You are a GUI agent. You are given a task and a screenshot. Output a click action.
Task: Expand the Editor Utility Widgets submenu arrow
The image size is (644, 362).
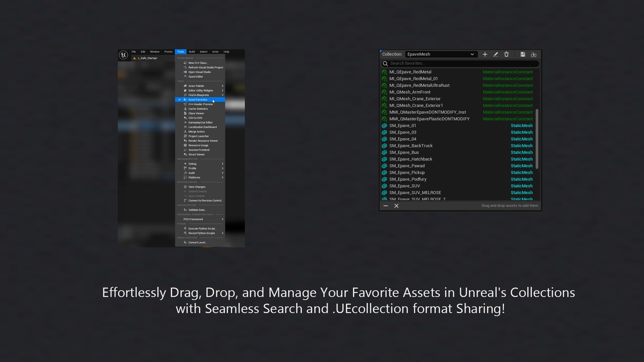(x=222, y=90)
